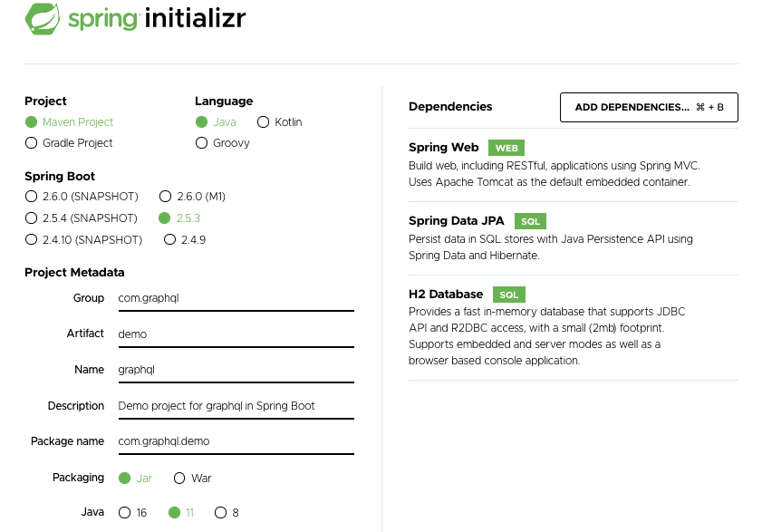
Task: Select Spring Boot version 2.4.9
Action: (169, 240)
